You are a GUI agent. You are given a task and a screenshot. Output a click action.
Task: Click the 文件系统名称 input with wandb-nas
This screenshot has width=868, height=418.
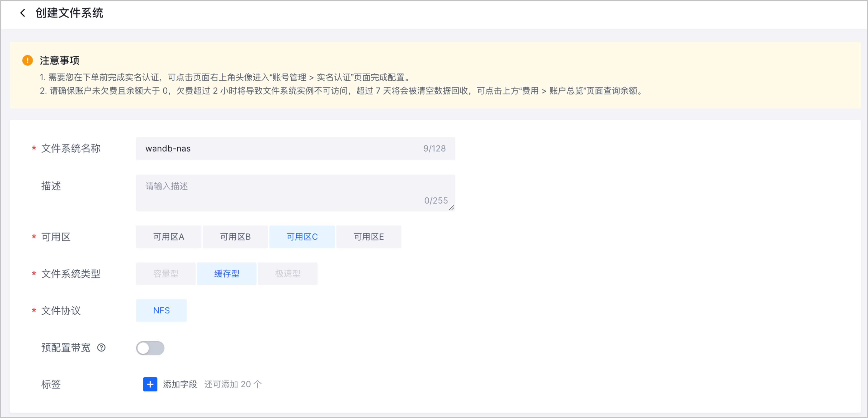(296, 149)
